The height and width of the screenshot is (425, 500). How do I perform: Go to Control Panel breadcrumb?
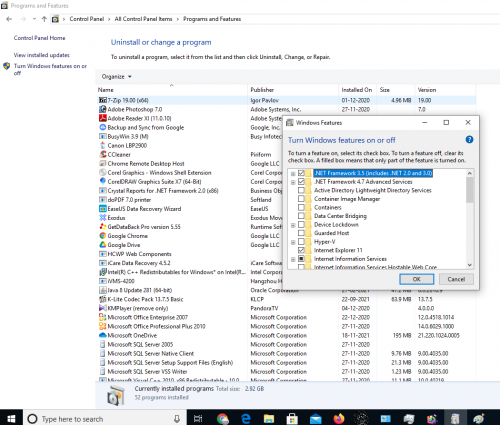click(87, 19)
